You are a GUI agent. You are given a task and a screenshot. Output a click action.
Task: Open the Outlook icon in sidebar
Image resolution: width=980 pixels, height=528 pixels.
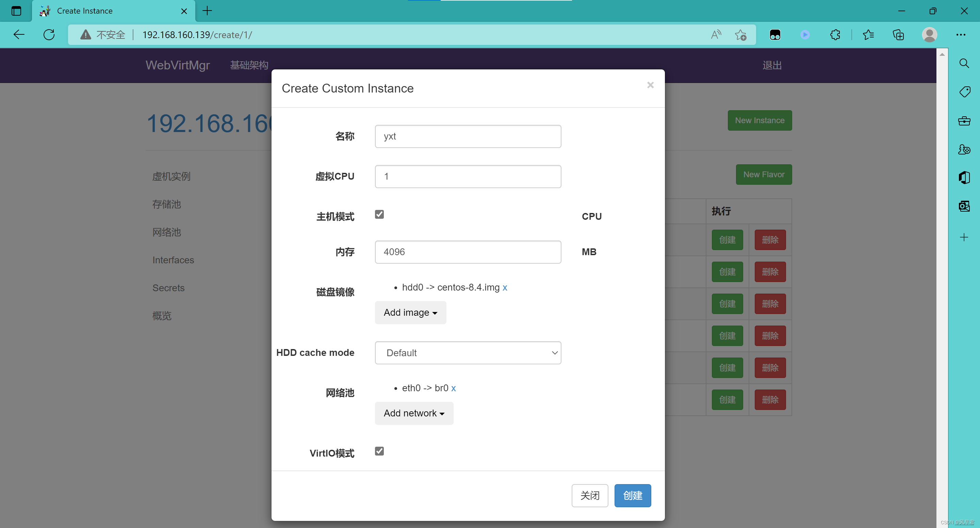pos(964,206)
